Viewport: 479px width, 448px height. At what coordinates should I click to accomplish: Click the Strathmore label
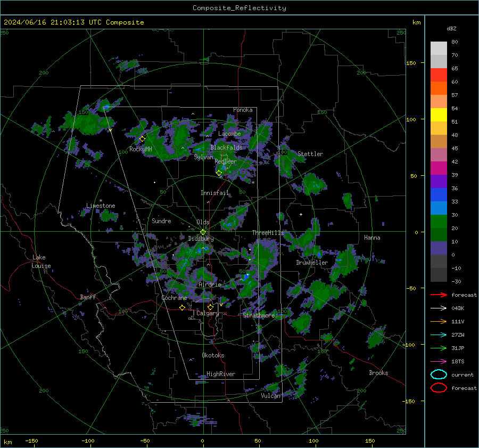pyautogui.click(x=259, y=315)
